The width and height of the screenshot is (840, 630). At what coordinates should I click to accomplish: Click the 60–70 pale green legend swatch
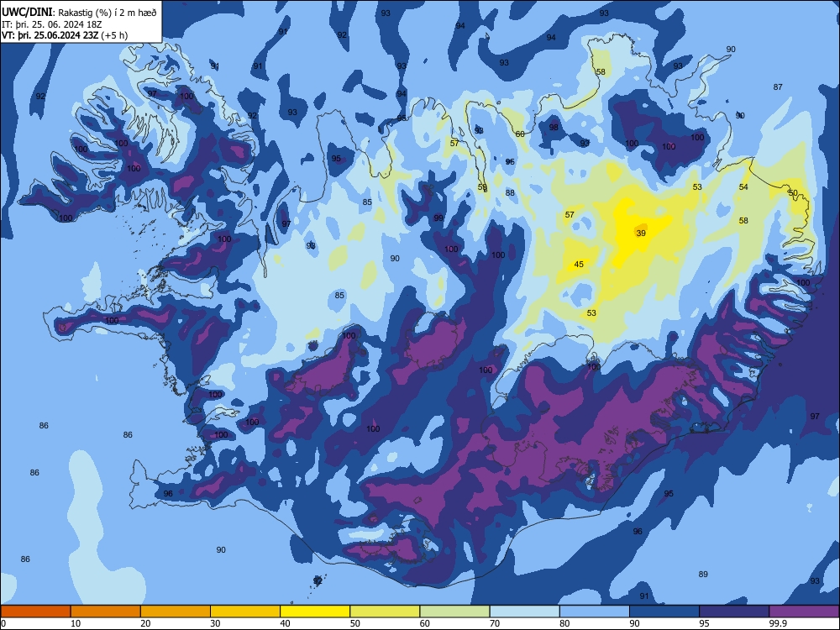click(x=454, y=612)
